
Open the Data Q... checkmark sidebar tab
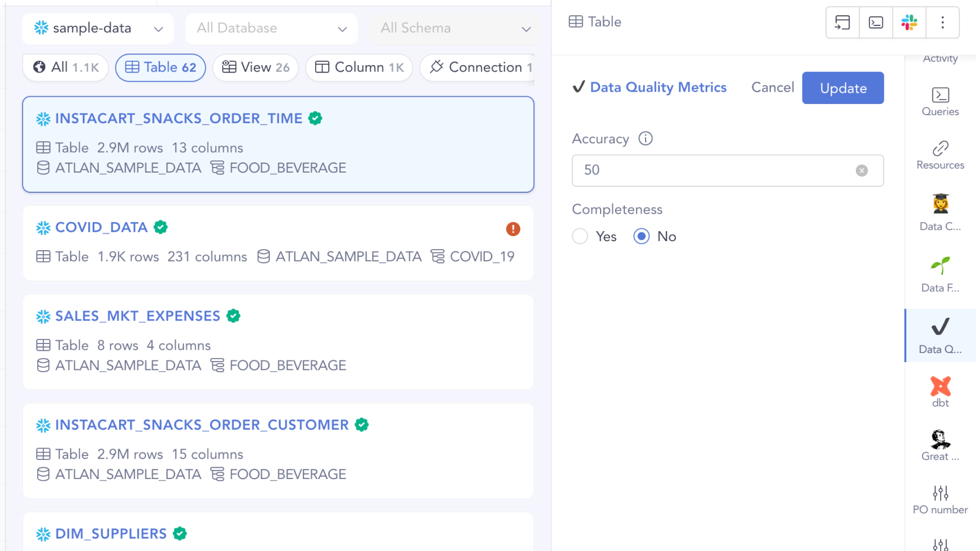940,336
